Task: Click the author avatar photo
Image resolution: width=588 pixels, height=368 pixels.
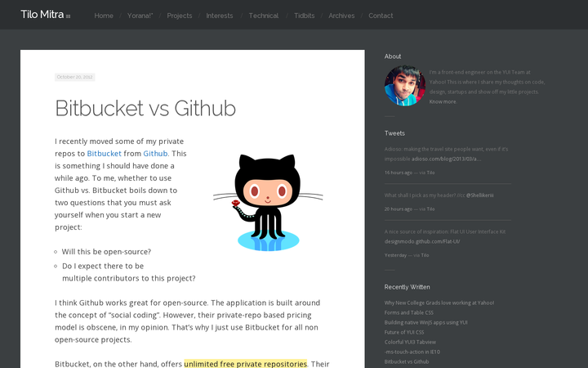Action: (x=404, y=86)
